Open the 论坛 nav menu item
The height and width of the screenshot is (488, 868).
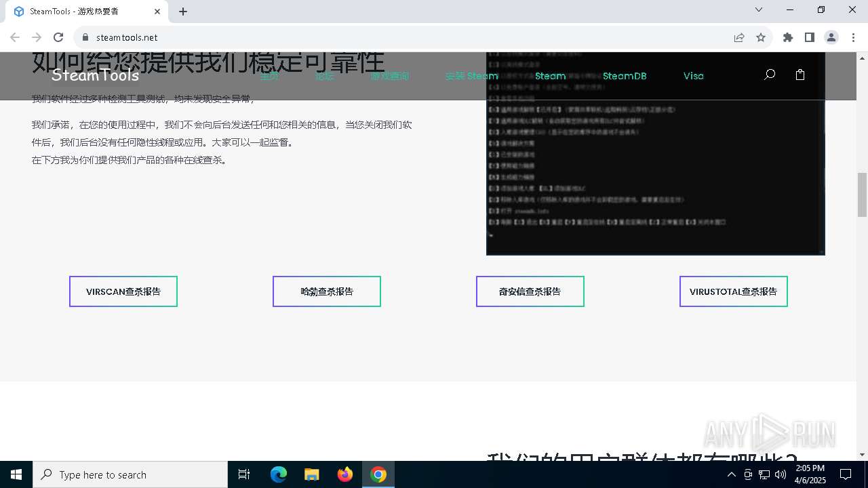coord(324,76)
